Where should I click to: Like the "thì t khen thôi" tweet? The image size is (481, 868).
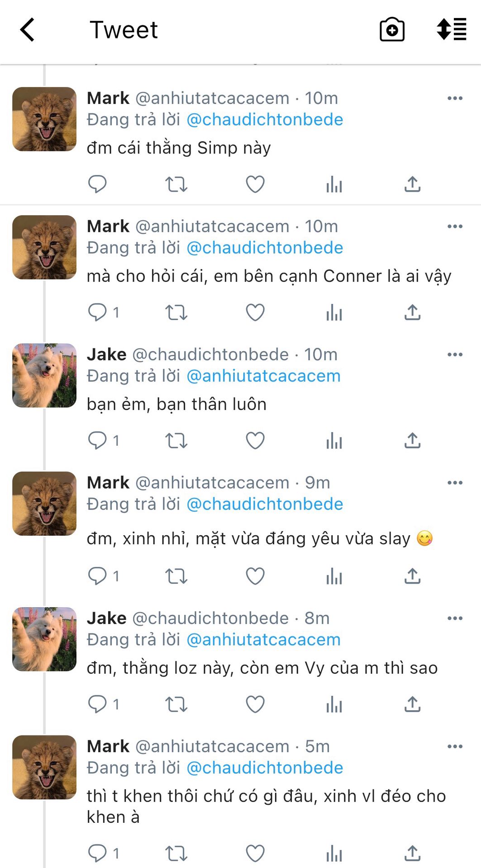point(255,854)
